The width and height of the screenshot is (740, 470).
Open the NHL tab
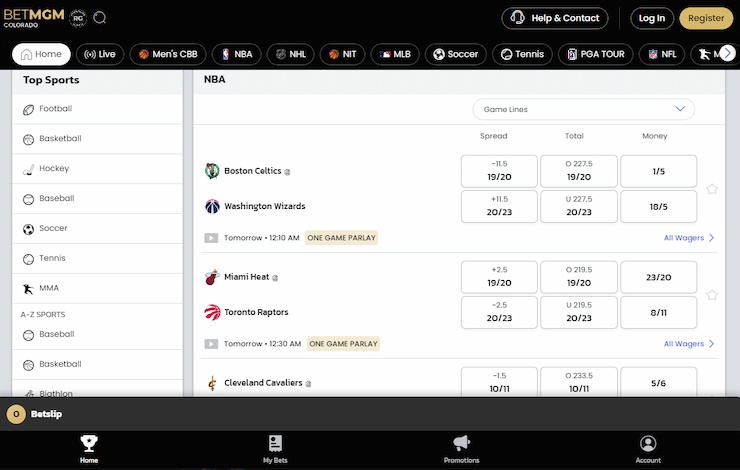coord(291,54)
